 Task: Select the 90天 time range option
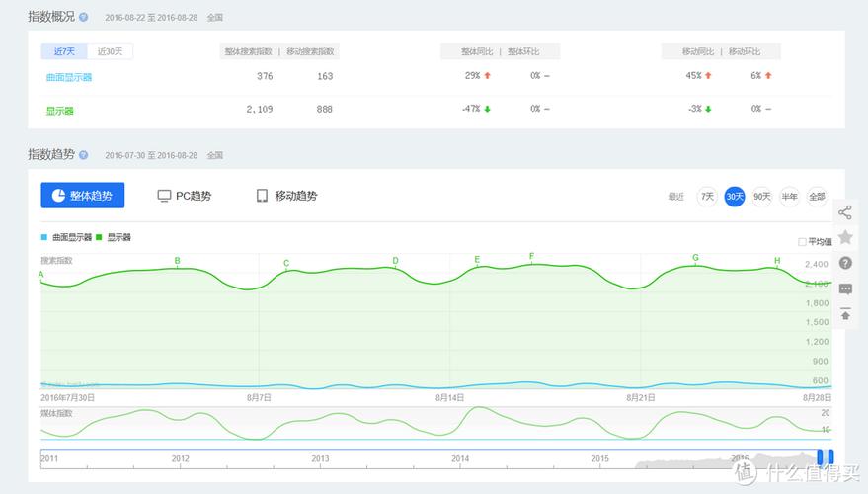coord(762,197)
